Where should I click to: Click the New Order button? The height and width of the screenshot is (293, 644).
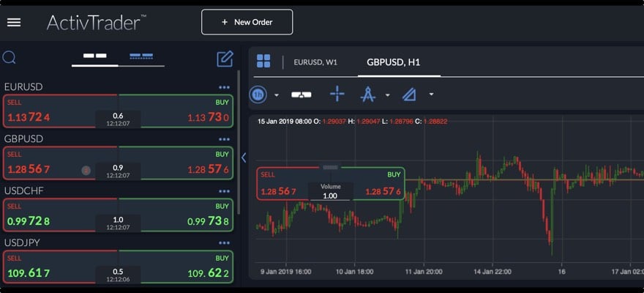(x=247, y=22)
